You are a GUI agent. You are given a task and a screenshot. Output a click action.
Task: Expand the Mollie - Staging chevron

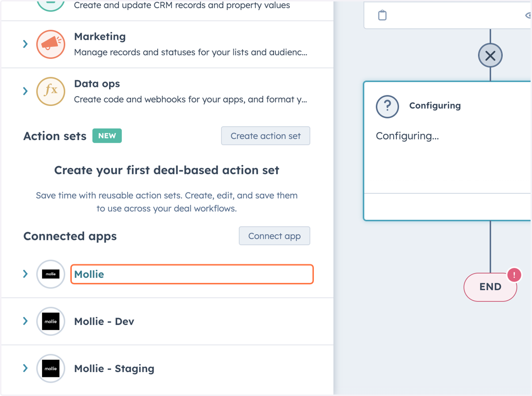click(25, 368)
